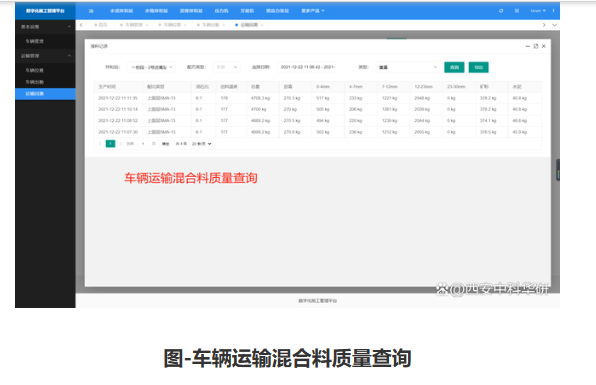
Task: Close the 拌料记录 dialog
Action: pyautogui.click(x=544, y=46)
